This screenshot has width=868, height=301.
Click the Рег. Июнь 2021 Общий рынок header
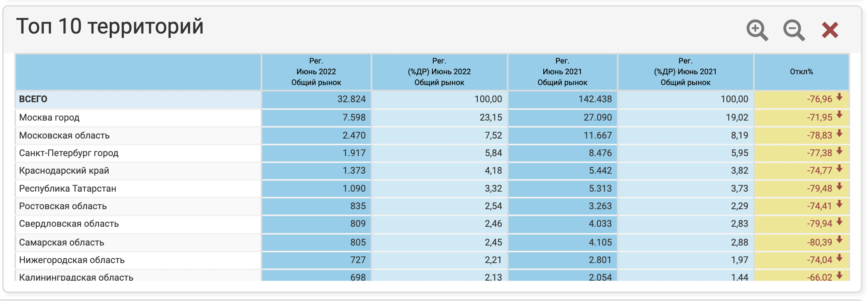(562, 72)
